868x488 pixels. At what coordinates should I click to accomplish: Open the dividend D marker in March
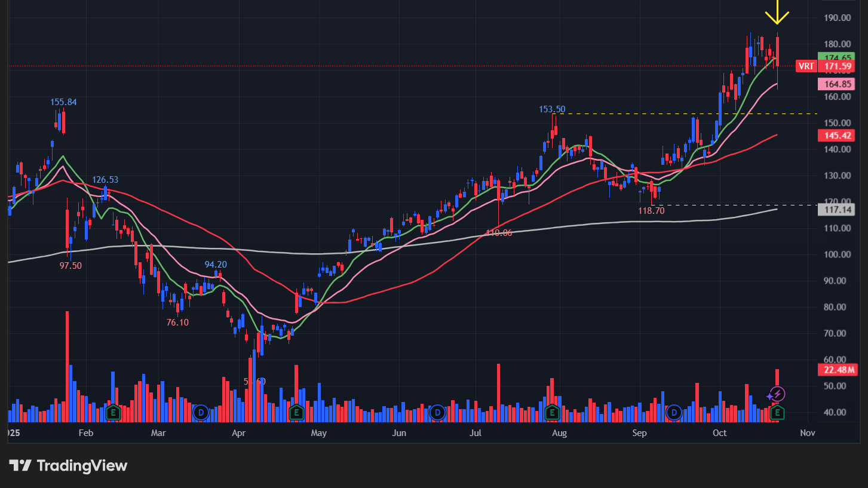tap(201, 412)
